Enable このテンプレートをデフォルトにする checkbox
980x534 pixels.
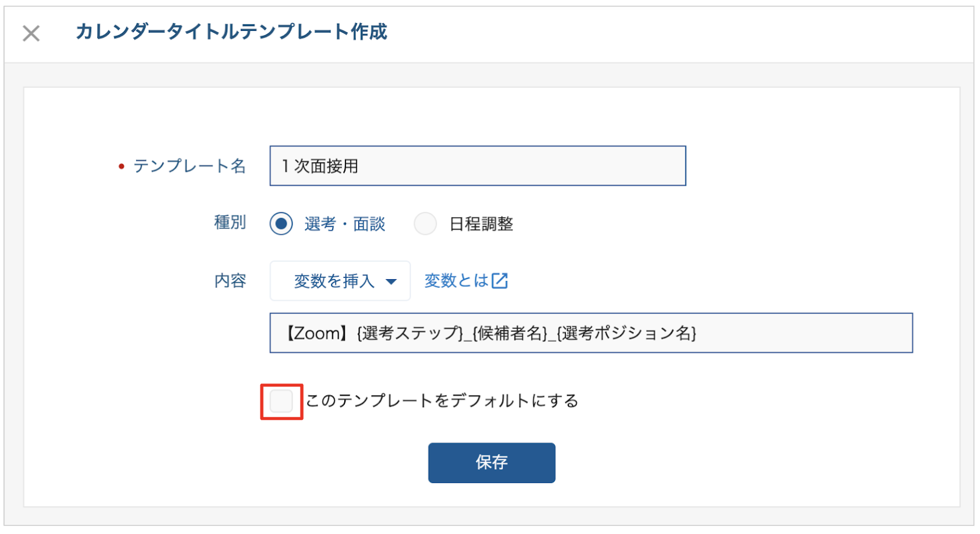pyautogui.click(x=281, y=401)
